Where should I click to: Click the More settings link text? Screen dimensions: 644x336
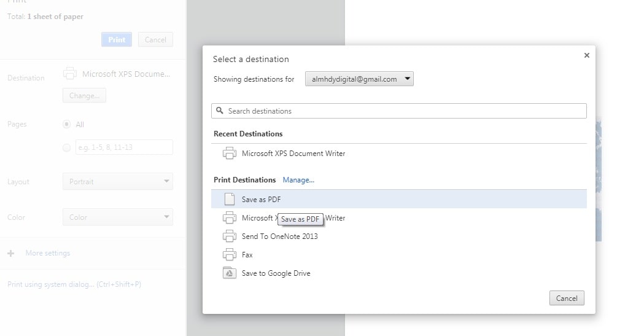(48, 253)
